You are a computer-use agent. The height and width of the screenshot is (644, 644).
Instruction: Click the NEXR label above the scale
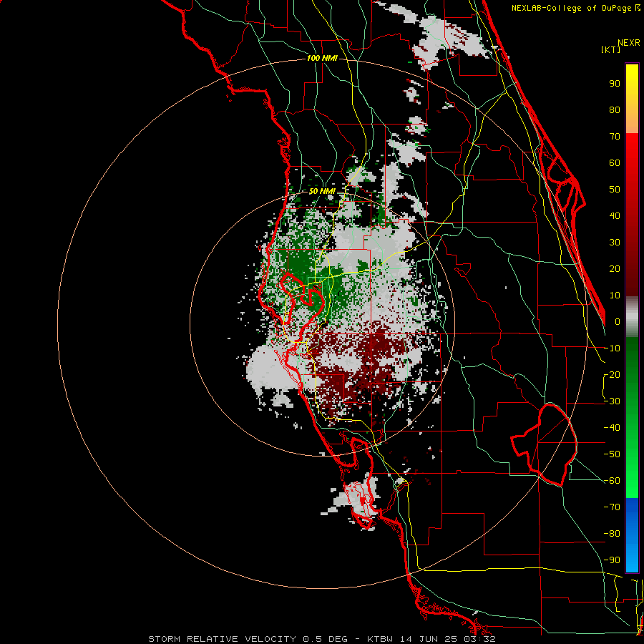click(629, 43)
